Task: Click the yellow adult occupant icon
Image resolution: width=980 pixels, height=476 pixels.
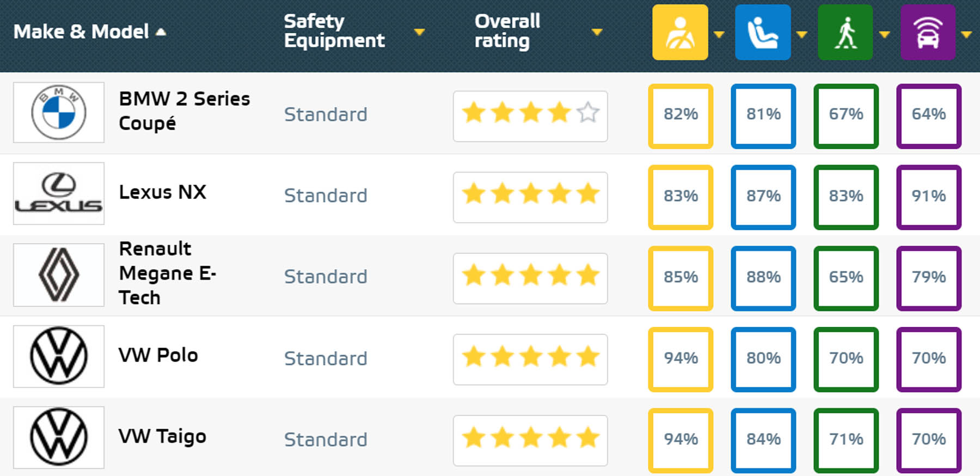Action: point(680,33)
